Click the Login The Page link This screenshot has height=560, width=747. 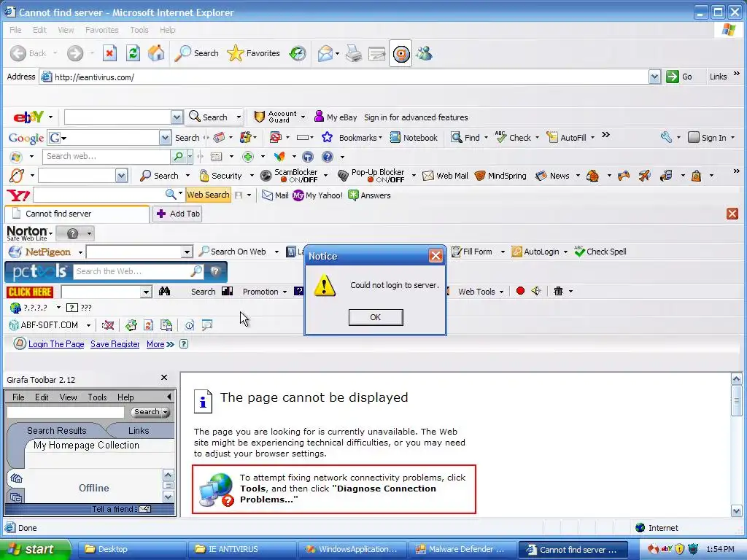click(56, 344)
